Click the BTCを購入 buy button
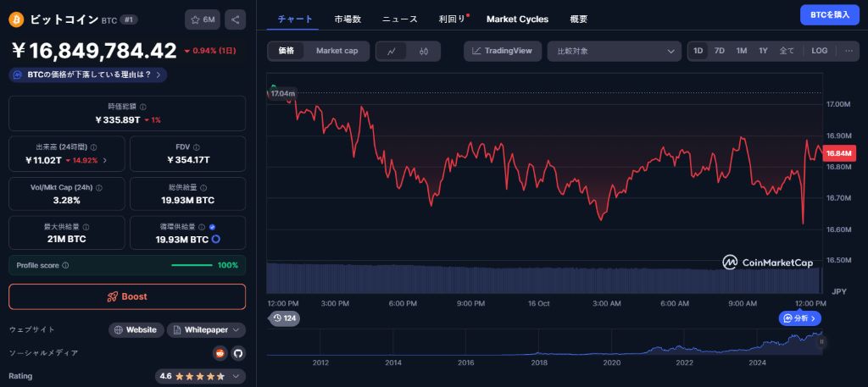Image resolution: width=868 pixels, height=387 pixels. [829, 14]
